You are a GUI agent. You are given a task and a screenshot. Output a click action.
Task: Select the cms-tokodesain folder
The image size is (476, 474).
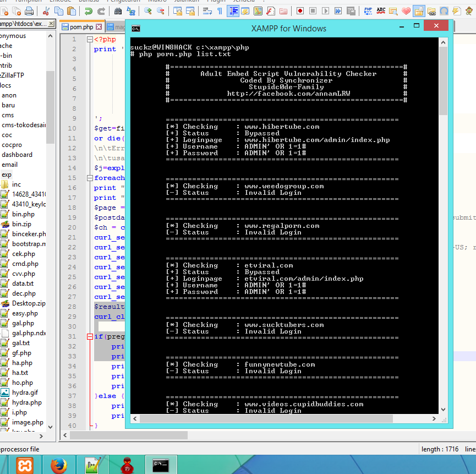[24, 125]
